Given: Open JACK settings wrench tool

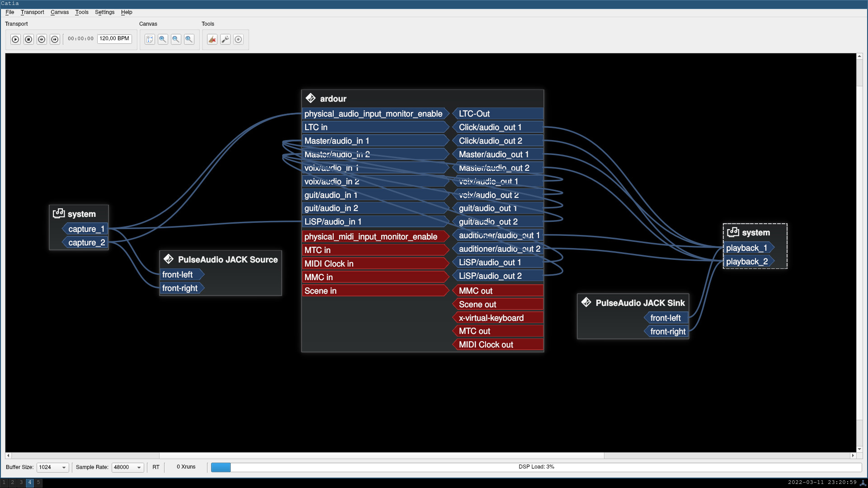Looking at the screenshot, I should [225, 39].
